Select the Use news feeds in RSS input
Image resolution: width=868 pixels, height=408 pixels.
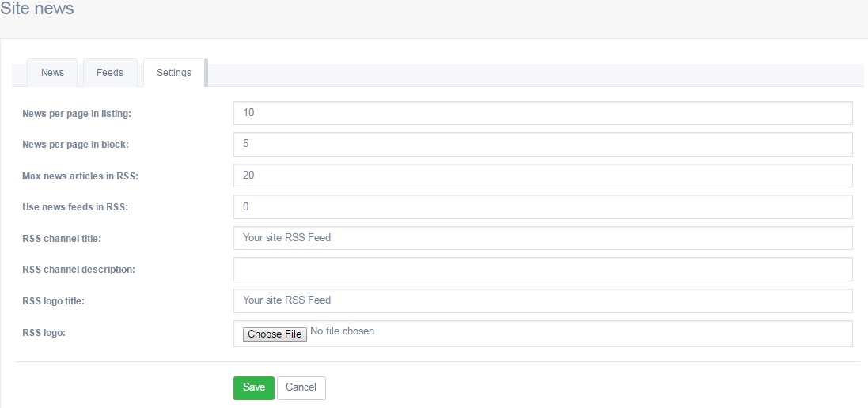(x=543, y=206)
